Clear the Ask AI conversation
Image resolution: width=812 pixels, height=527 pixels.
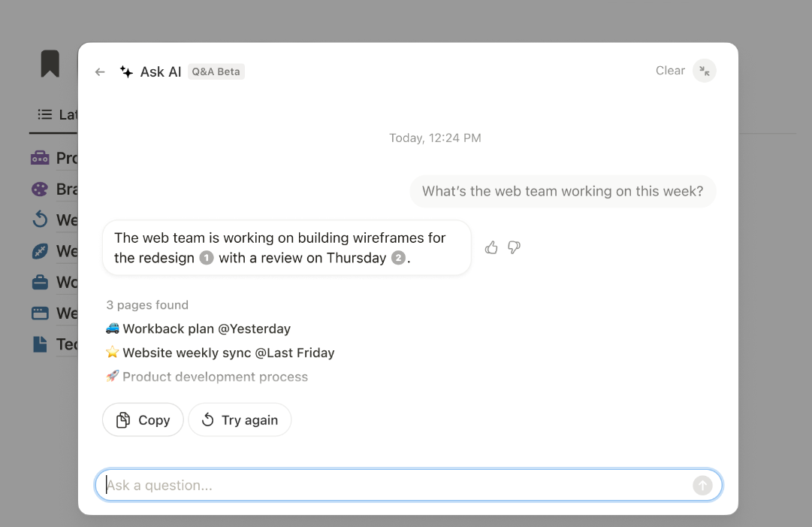point(670,71)
